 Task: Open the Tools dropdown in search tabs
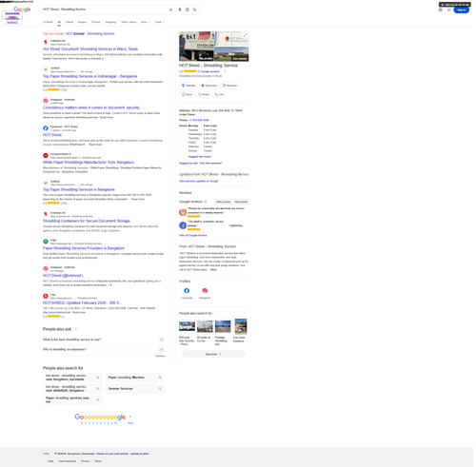tap(160, 22)
